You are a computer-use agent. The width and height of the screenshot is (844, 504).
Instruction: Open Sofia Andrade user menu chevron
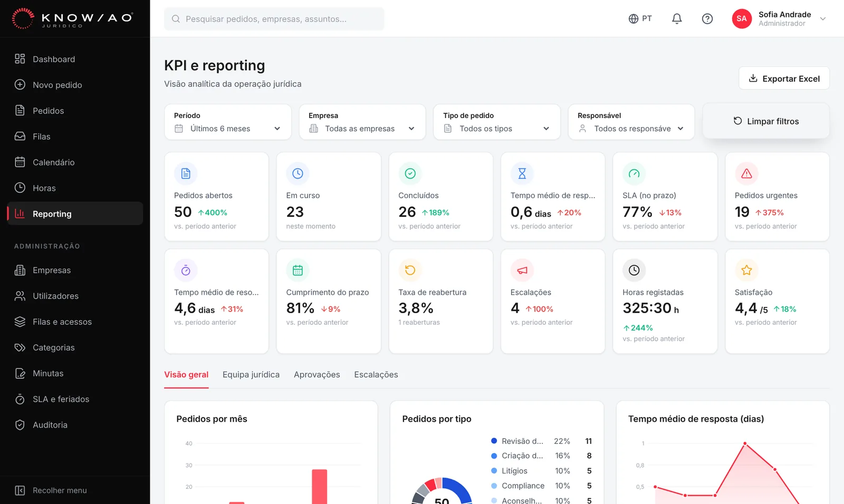coord(823,19)
